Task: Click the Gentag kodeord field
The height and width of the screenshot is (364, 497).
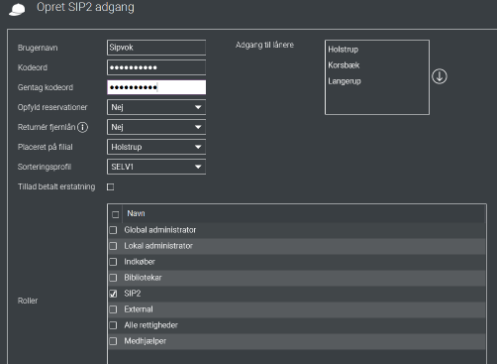Action: (x=156, y=87)
